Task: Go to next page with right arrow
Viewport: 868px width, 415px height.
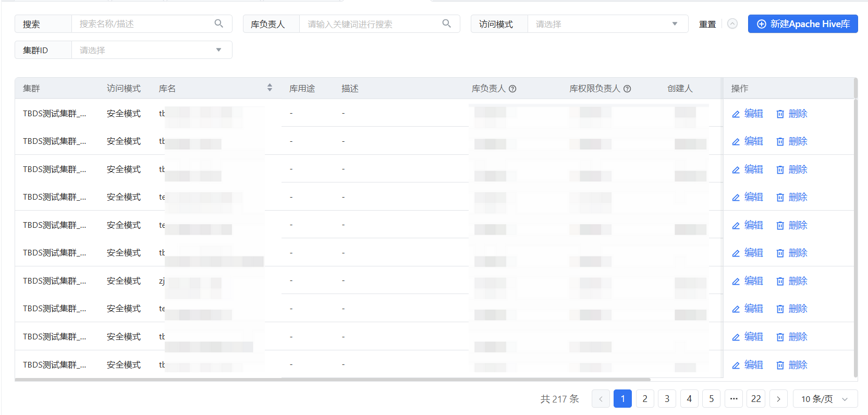Action: click(x=778, y=399)
